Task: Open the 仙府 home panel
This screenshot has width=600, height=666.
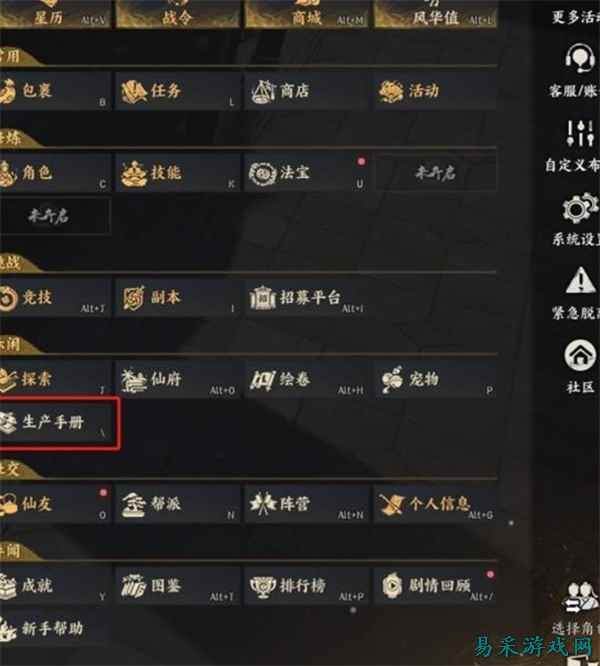Action: click(x=177, y=379)
